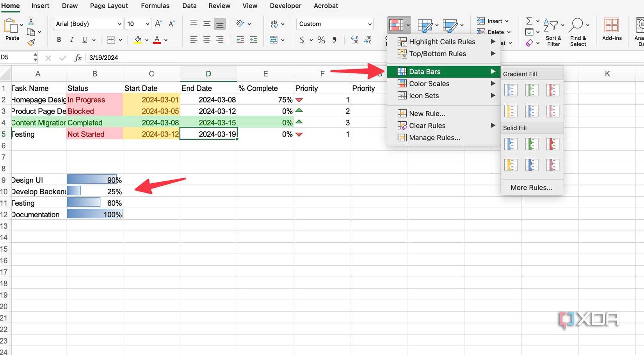Apply Underline to the selected cell
The width and height of the screenshot is (644, 355).
84,39
